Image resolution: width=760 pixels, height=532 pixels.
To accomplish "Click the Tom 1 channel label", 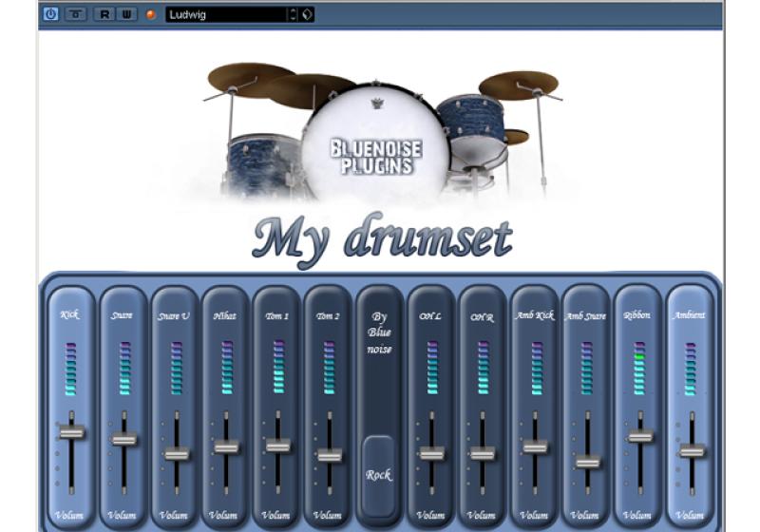I will pyautogui.click(x=277, y=315).
